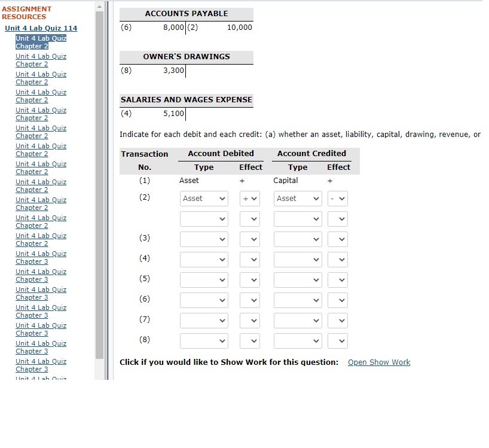This screenshot has height=448, width=489.
Task: Open the credited Type dropdown for transaction (3)
Action: click(297, 239)
